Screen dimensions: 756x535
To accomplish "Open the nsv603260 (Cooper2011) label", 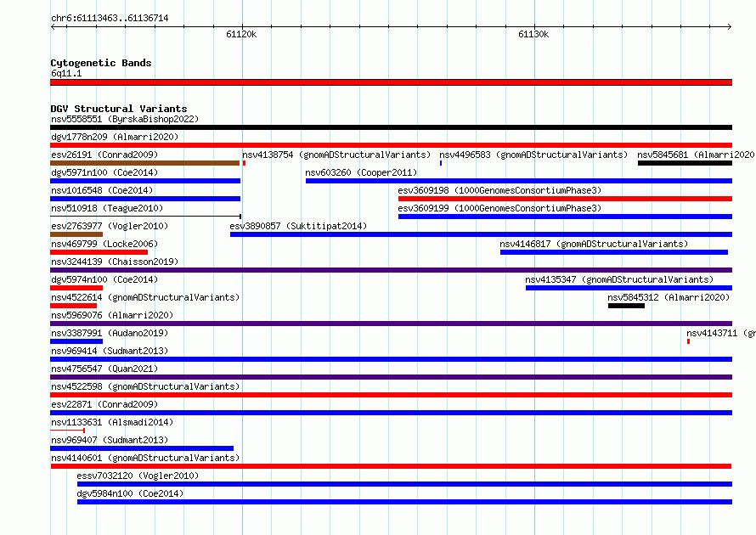I will click(x=361, y=172).
